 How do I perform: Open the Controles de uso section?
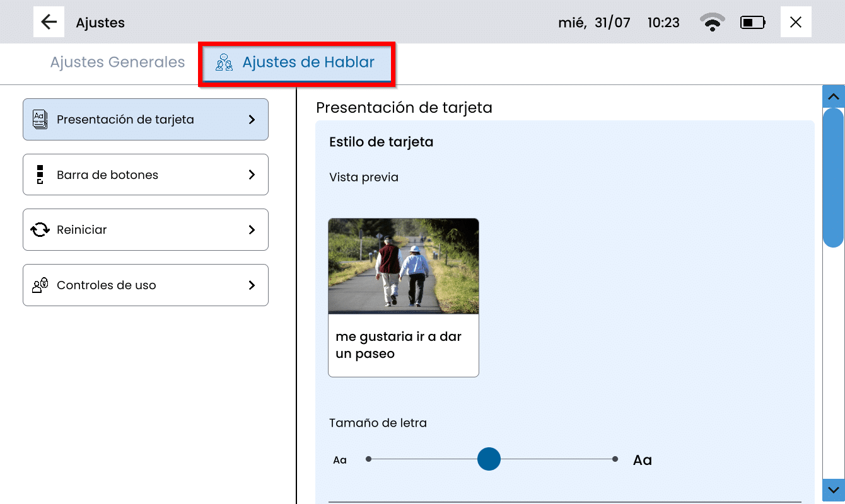145,285
